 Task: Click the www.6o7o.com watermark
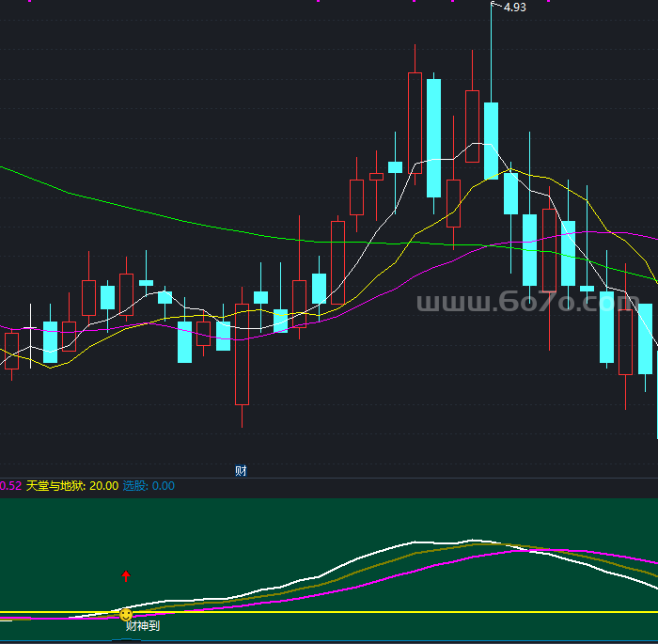click(x=536, y=304)
